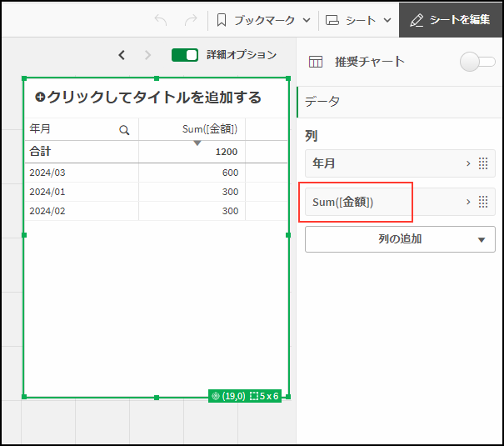Select the データ tab
Screen dimensions: 504x446
322,101
